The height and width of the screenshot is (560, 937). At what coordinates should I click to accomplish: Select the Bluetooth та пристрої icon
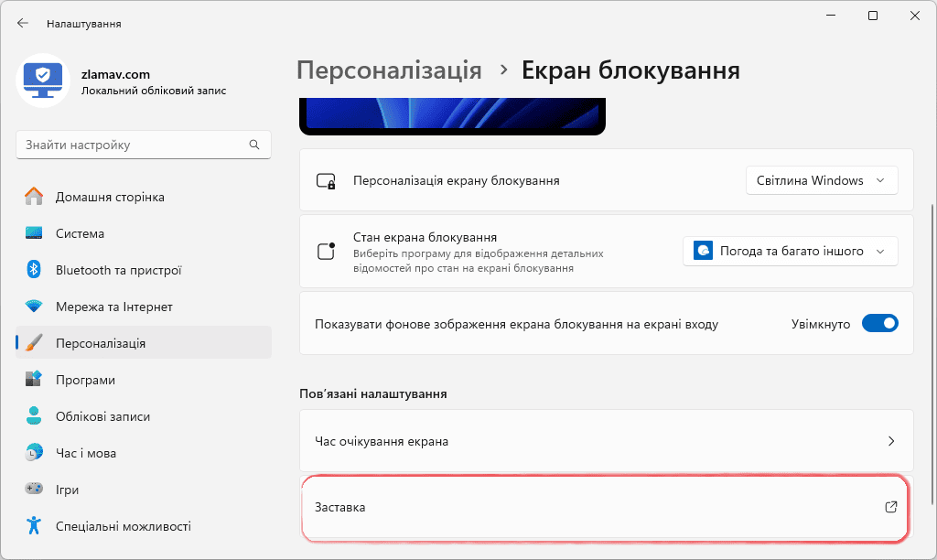pyautogui.click(x=34, y=270)
